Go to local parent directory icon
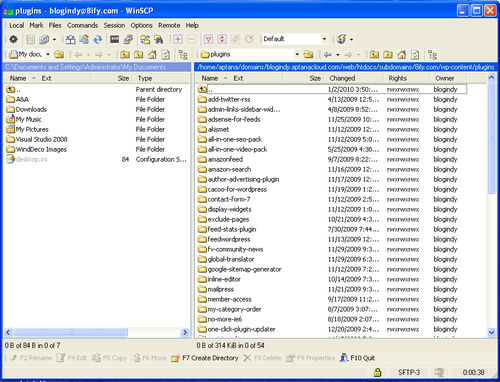This screenshot has width=500, height=382. (125, 54)
